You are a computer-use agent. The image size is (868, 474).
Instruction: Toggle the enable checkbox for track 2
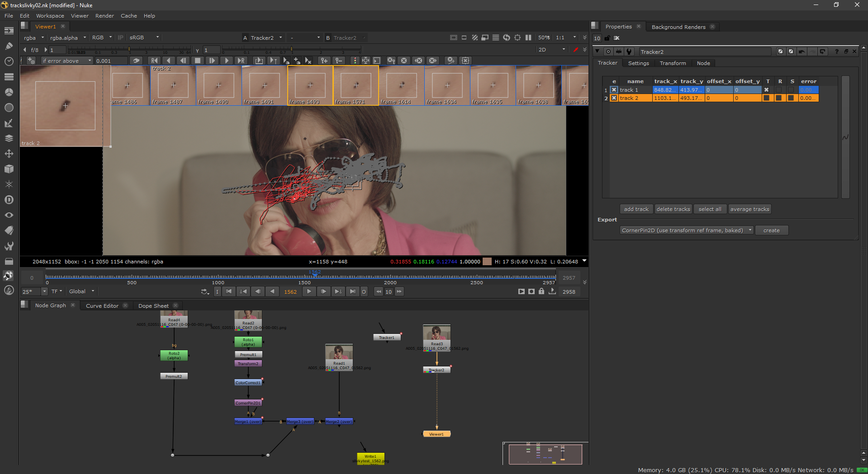(x=614, y=98)
